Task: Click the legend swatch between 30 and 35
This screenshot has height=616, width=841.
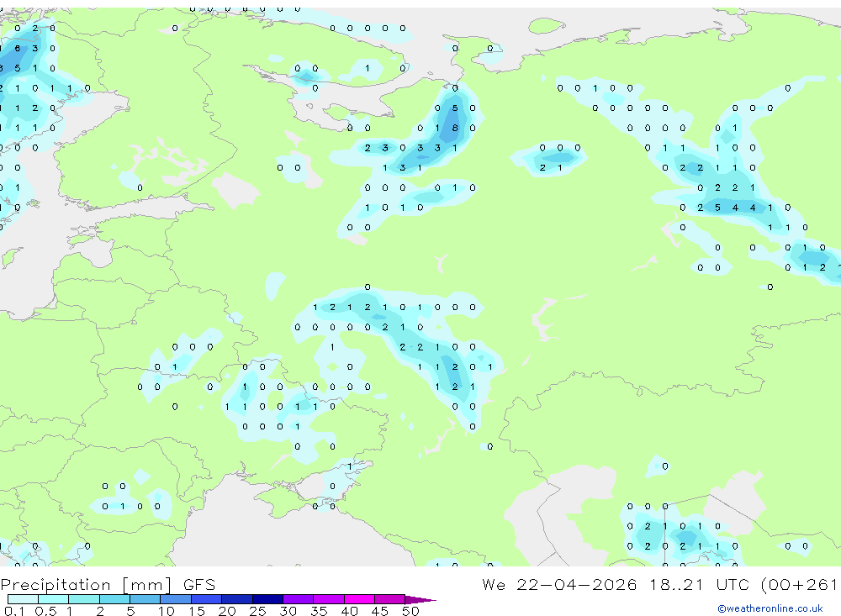Action: point(299,599)
